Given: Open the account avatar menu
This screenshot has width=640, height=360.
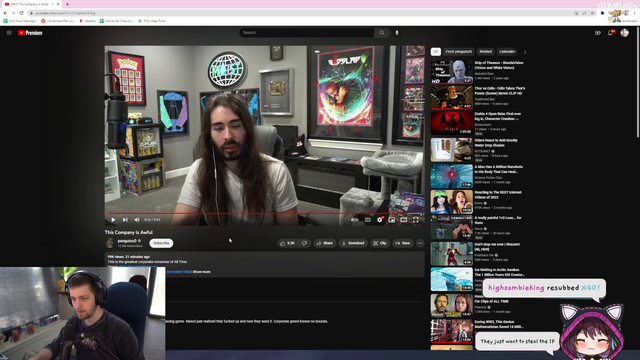Looking at the screenshot, I should (x=624, y=33).
